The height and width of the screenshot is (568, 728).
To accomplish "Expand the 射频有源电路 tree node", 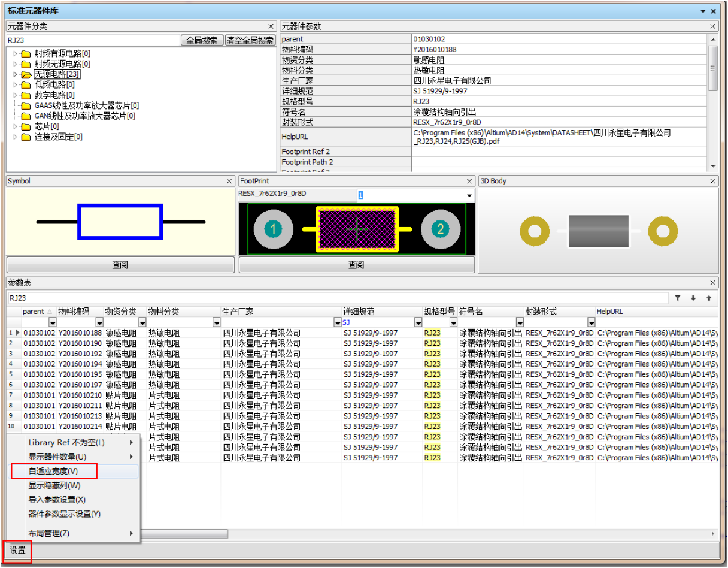I will tap(16, 53).
